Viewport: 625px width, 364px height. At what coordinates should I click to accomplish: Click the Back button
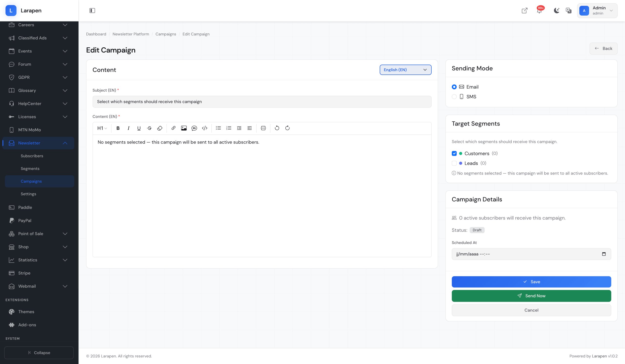[603, 49]
